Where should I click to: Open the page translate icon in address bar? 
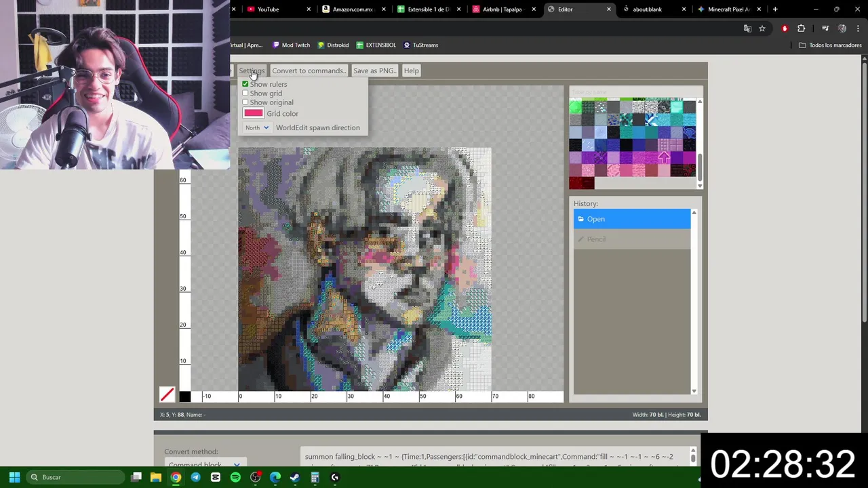[747, 28]
